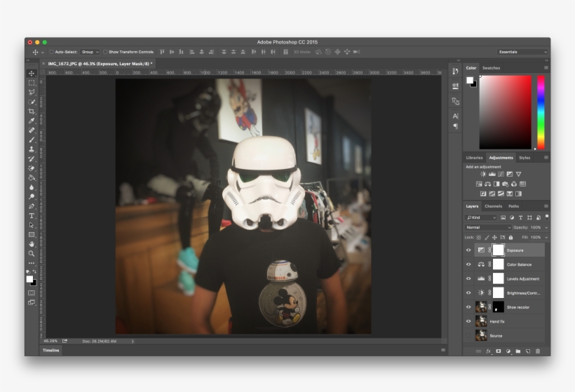The height and width of the screenshot is (392, 575).
Task: Switch to the Paths tab
Action: 513,206
